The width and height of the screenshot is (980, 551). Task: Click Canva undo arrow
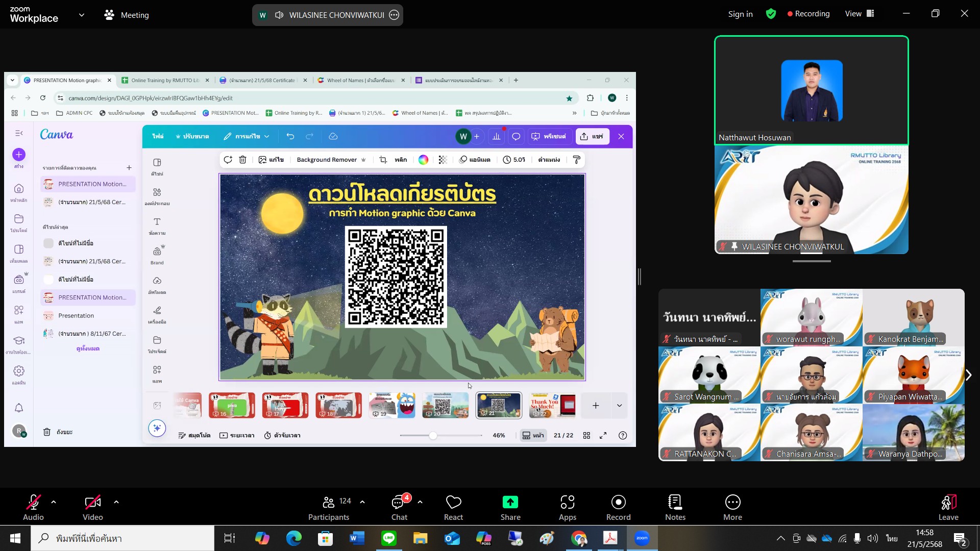(x=290, y=136)
